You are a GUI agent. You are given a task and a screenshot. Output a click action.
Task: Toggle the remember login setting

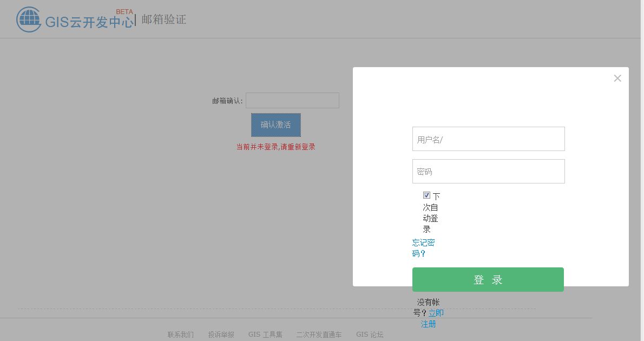427,195
